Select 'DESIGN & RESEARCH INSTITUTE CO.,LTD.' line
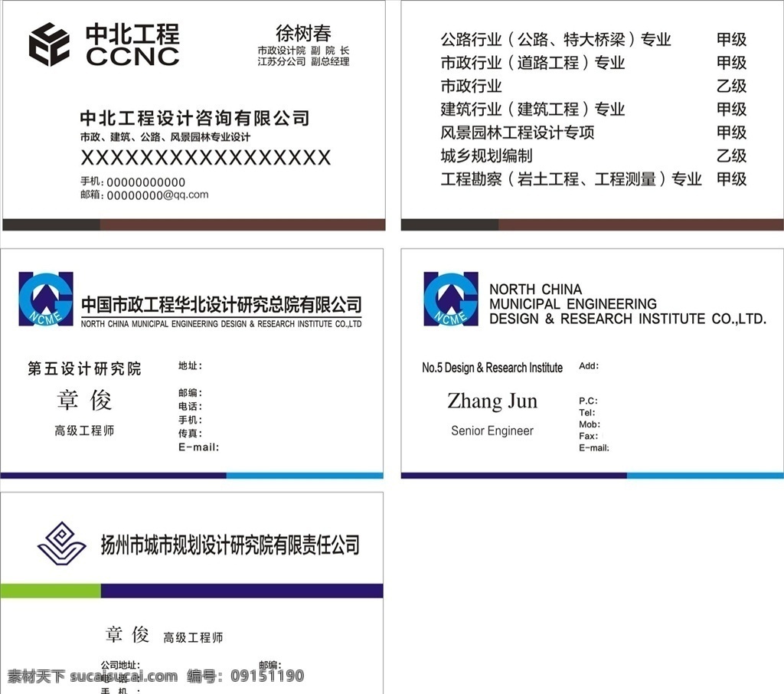The width and height of the screenshot is (784, 694). tap(628, 319)
